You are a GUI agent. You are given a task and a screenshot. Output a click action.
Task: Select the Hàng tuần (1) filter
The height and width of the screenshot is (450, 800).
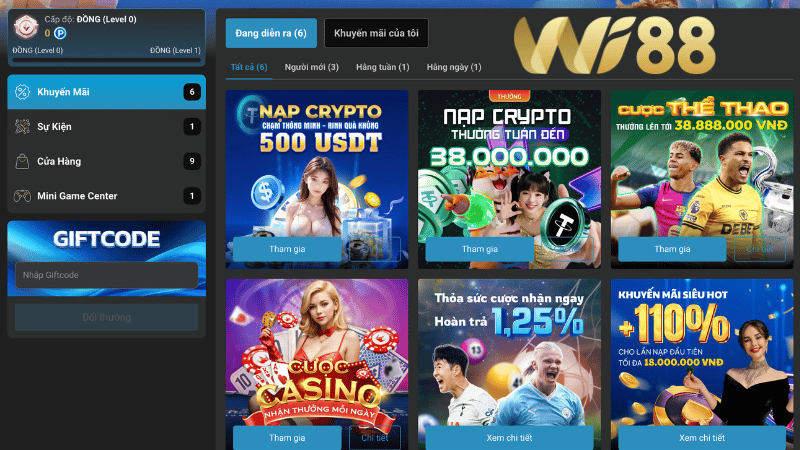pos(383,67)
